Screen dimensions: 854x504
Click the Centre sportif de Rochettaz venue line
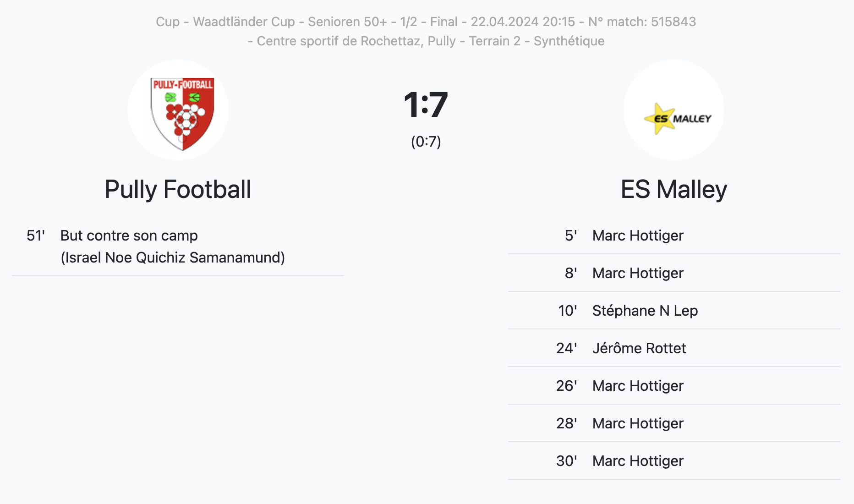(426, 41)
